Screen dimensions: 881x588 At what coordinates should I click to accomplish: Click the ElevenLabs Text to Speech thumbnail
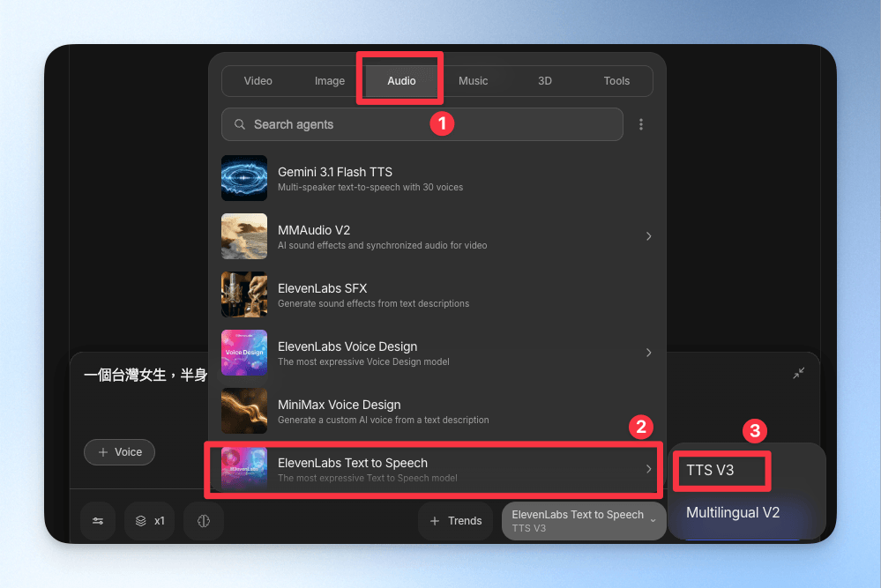(x=244, y=468)
